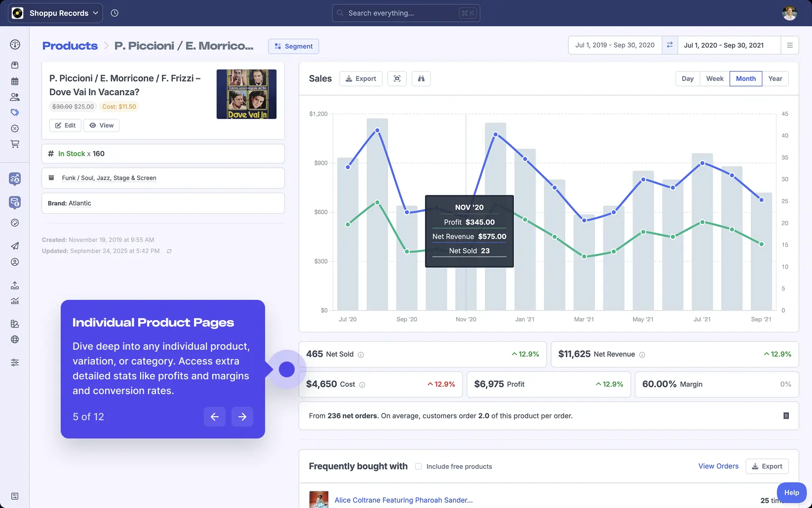
Task: Click the globe icon in the sidebar
Action: [x=15, y=339]
